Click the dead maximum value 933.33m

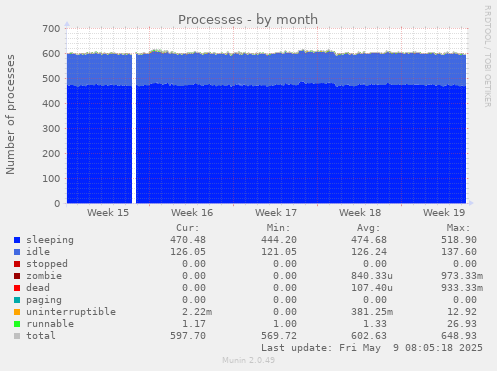(462, 288)
